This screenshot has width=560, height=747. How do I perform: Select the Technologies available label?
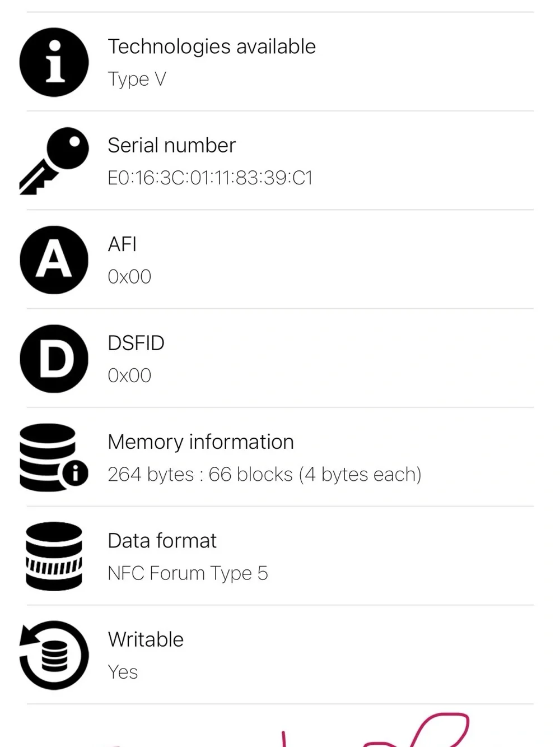pyautogui.click(x=212, y=47)
